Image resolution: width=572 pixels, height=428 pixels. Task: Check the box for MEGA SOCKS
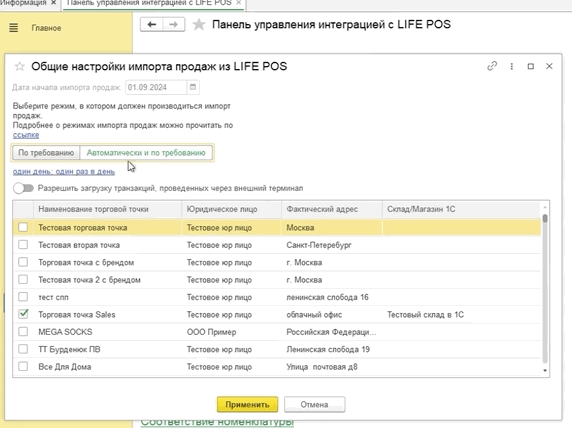(23, 332)
